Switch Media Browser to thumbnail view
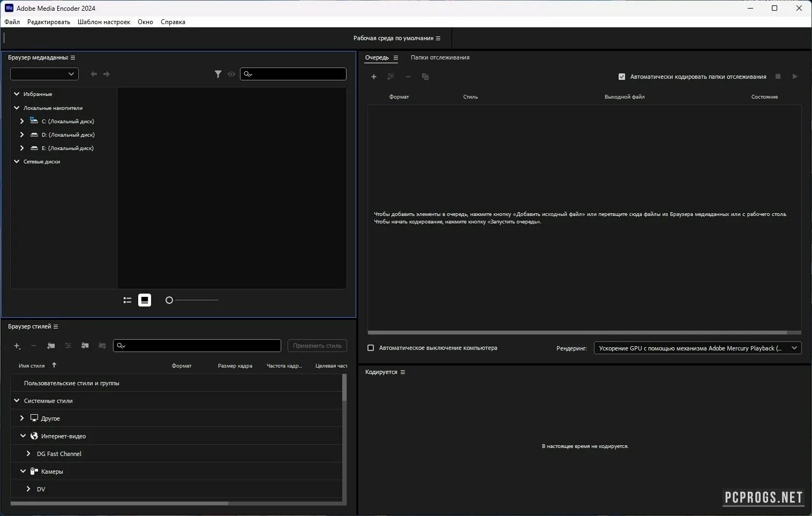 click(x=145, y=300)
